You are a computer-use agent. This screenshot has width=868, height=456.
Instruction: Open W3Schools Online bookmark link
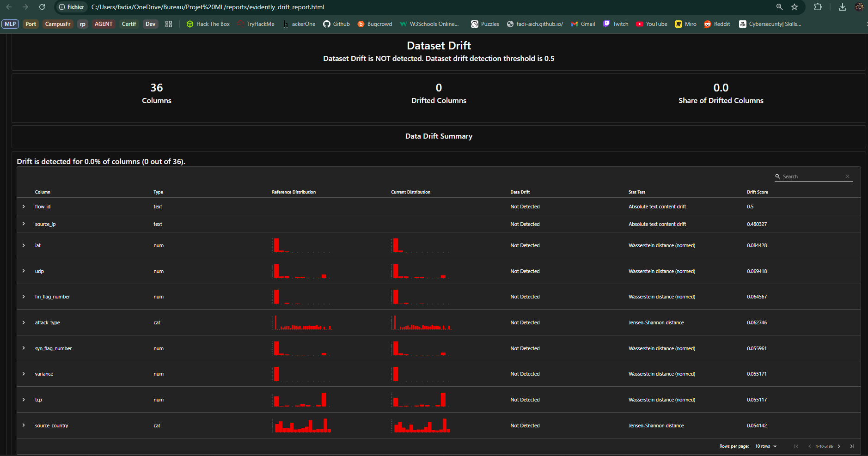tap(429, 24)
